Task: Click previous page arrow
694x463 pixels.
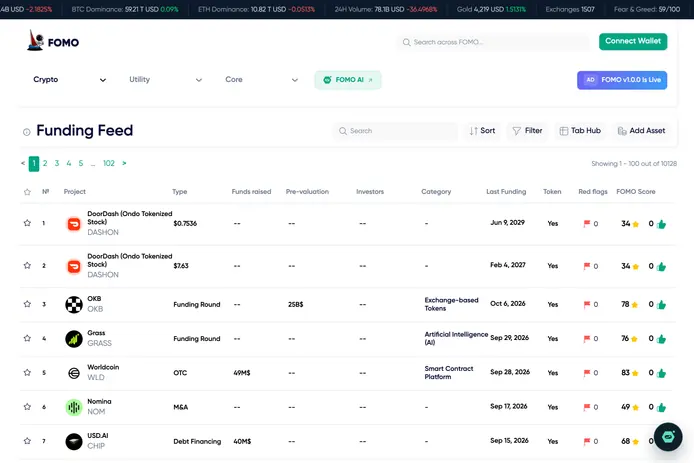Action: tap(23, 163)
